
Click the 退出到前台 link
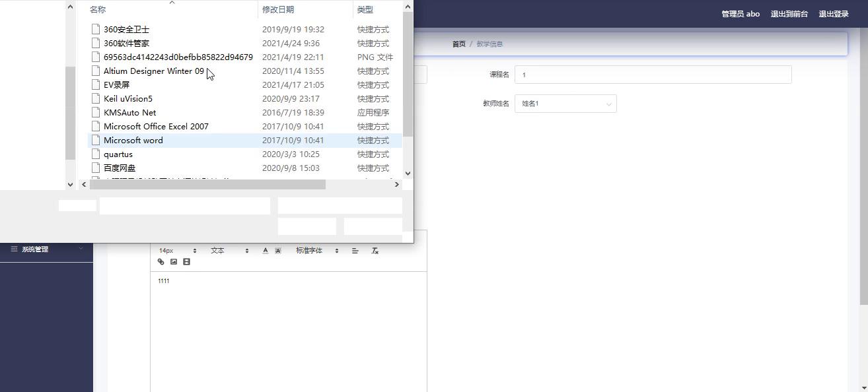(x=789, y=14)
